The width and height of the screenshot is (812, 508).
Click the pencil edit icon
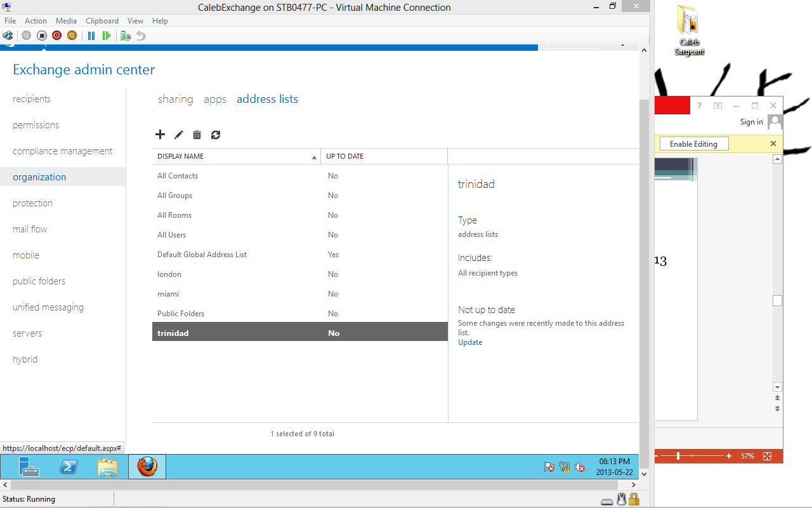(179, 135)
